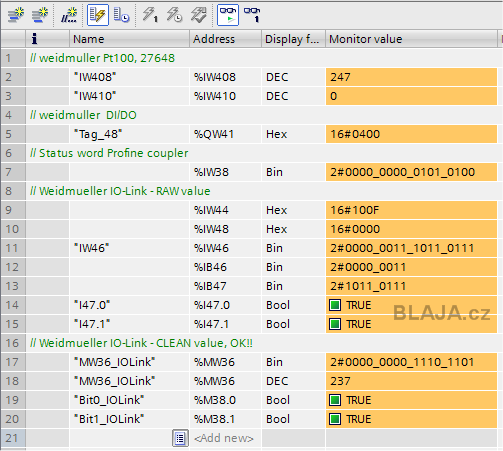
Task: Click the Enable peripheral outputs icon
Action: [x=199, y=15]
